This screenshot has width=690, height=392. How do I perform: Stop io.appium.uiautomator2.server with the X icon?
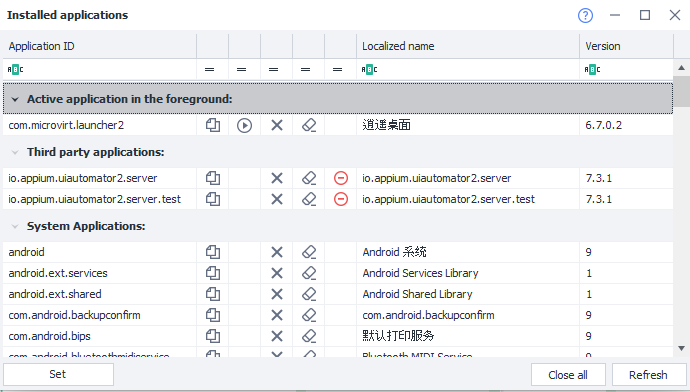point(277,178)
